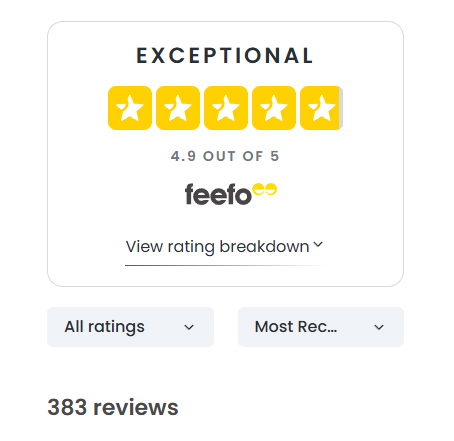Image resolution: width=454 pixels, height=441 pixels.
Task: Click the All ratings label text
Action: (x=105, y=327)
